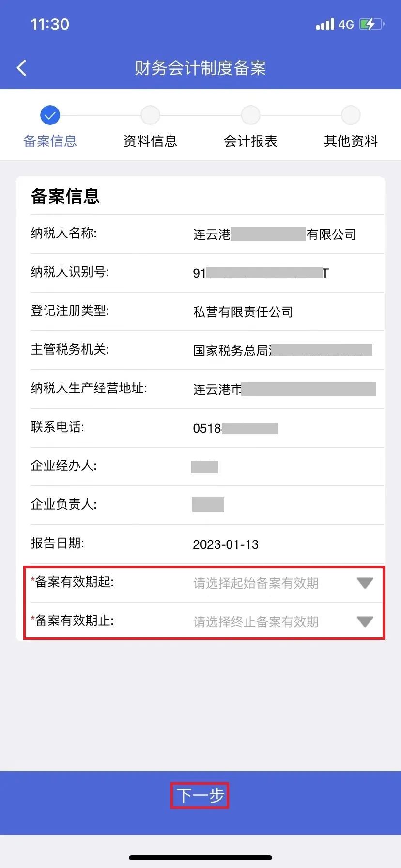The height and width of the screenshot is (868, 401).
Task: Choose start date in 请选择起始备案有效期 field
Action: (256, 583)
